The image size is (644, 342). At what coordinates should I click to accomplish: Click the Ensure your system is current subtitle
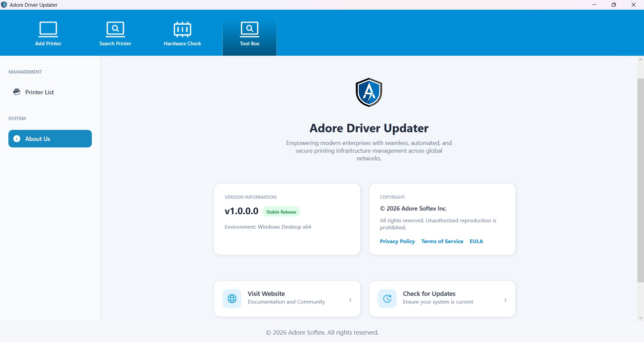(438, 302)
